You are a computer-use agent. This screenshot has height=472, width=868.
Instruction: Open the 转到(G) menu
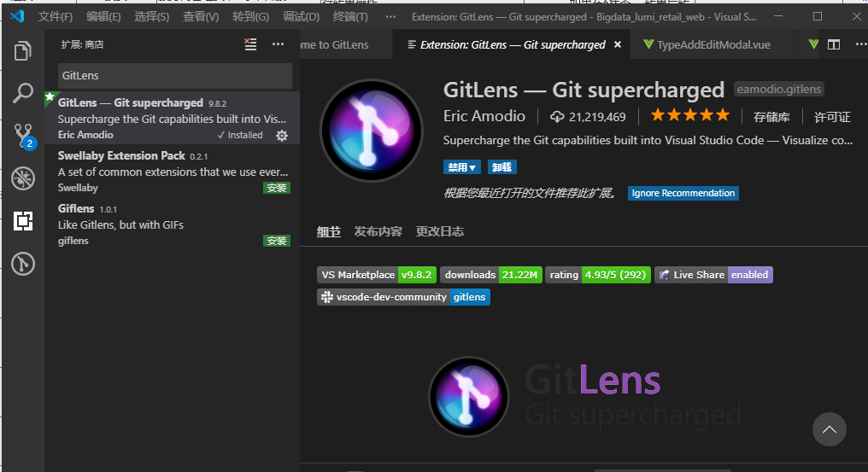[x=250, y=16]
